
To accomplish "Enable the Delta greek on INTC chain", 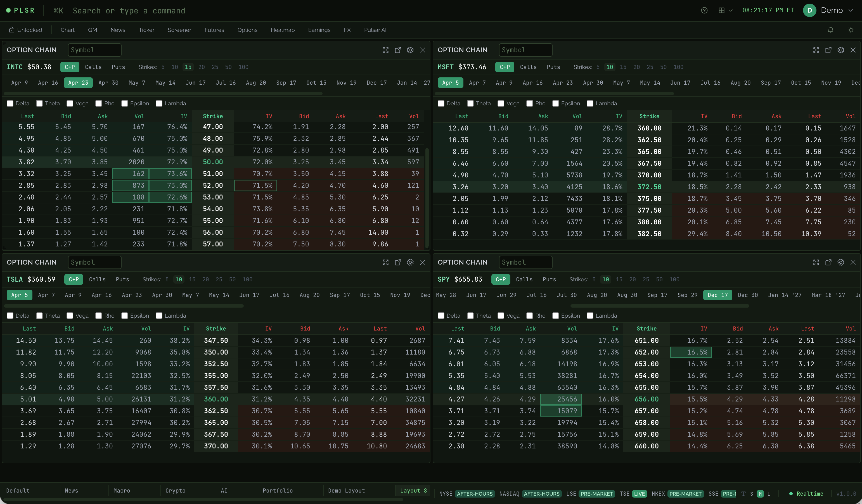I will pos(10,103).
